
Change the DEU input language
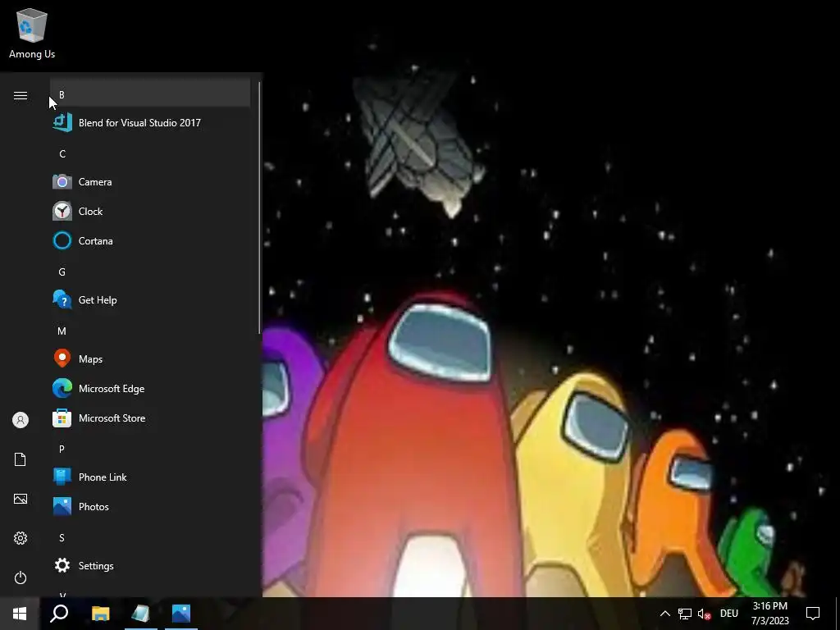[729, 614]
